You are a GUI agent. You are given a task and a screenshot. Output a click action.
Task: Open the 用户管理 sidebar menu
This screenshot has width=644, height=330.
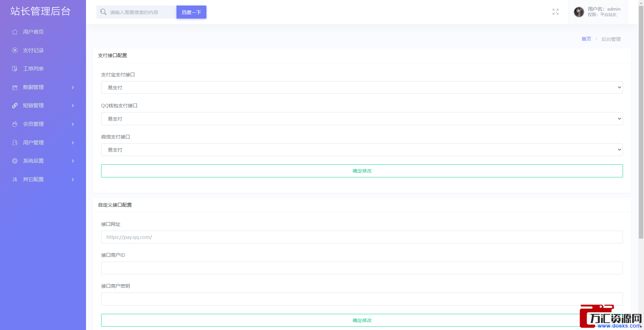click(33, 143)
